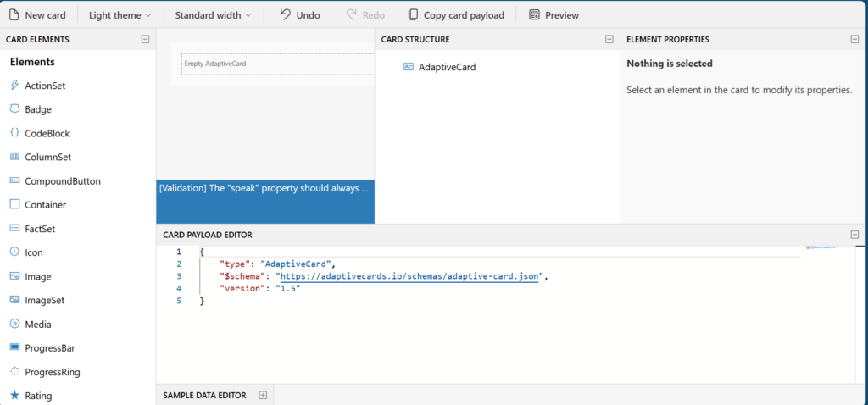This screenshot has height=405, width=868.
Task: Click the "version" key on line 4
Action: 243,288
